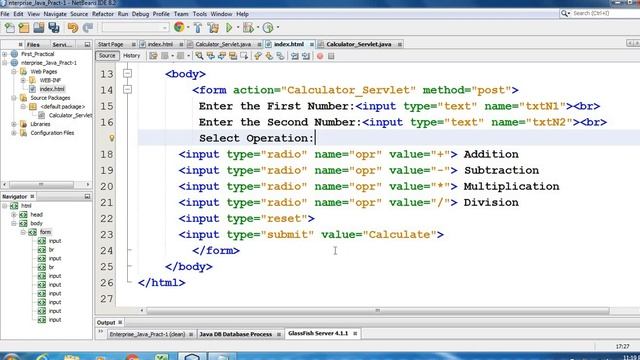Select index.html in the Files tree
Image resolution: width=640 pixels, height=360 pixels.
tap(52, 89)
